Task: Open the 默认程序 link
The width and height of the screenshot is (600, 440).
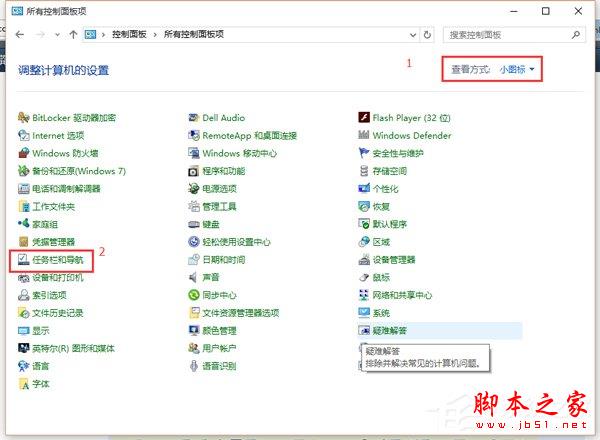Action: point(390,224)
